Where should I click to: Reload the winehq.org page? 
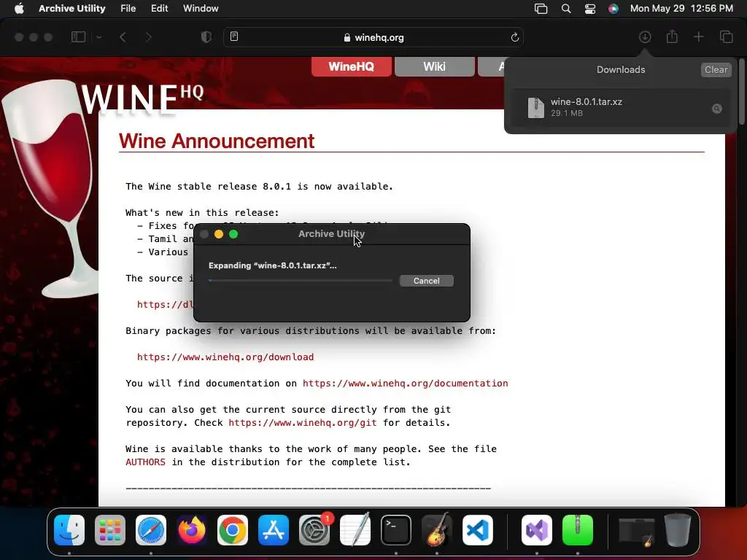(514, 37)
